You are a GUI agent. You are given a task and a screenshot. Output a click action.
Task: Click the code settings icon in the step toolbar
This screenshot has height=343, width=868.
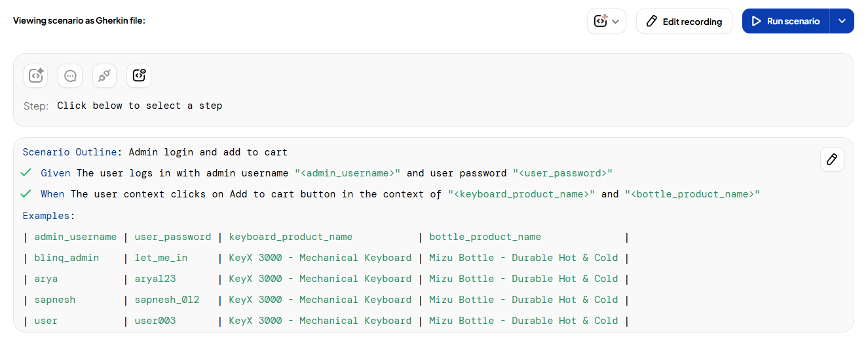pyautogui.click(x=139, y=75)
